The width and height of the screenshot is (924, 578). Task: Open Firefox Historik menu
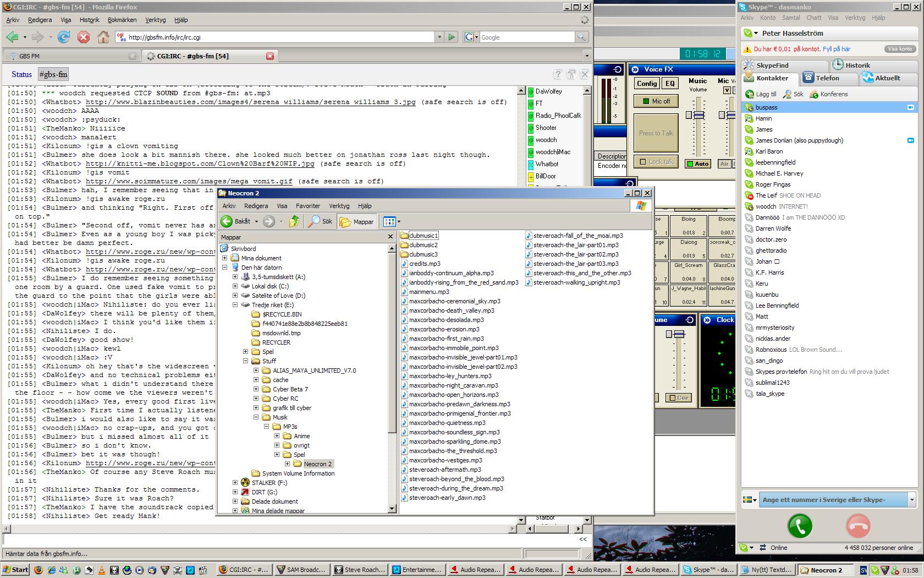[89, 20]
